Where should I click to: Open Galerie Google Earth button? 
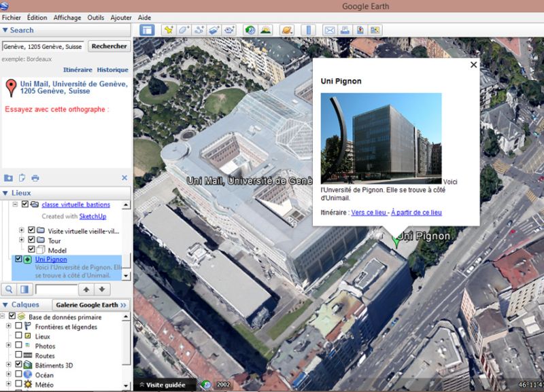pos(91,305)
